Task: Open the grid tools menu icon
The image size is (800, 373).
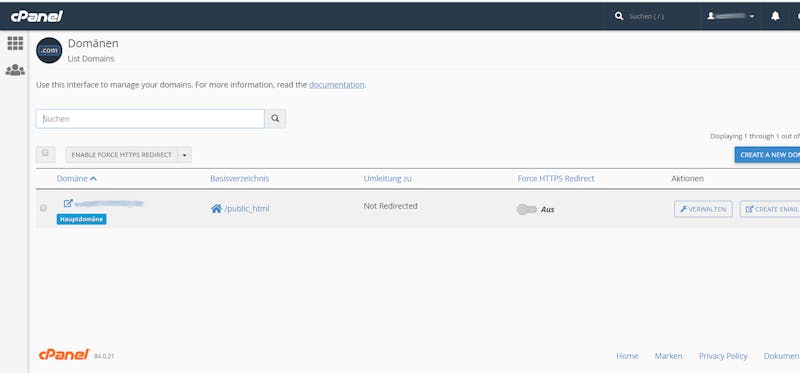Action: pos(15,43)
